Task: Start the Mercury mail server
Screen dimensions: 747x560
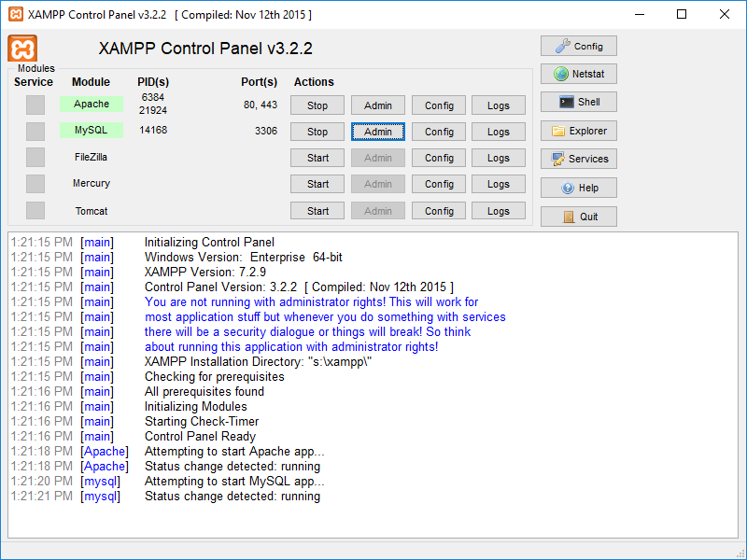Action: (317, 184)
